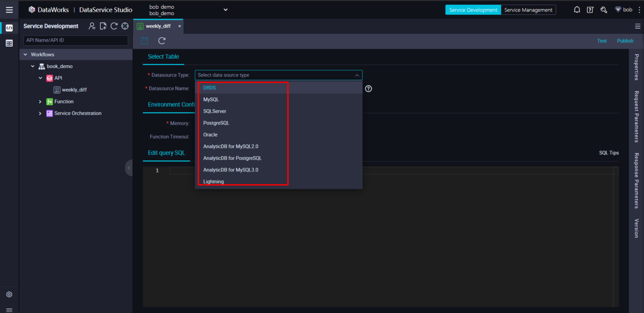Collapse the Workflows section

pos(25,55)
